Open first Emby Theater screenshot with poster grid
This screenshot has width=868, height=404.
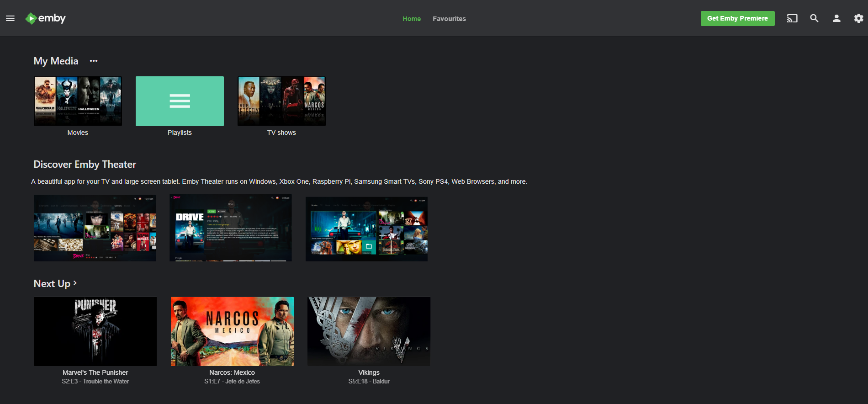click(95, 228)
